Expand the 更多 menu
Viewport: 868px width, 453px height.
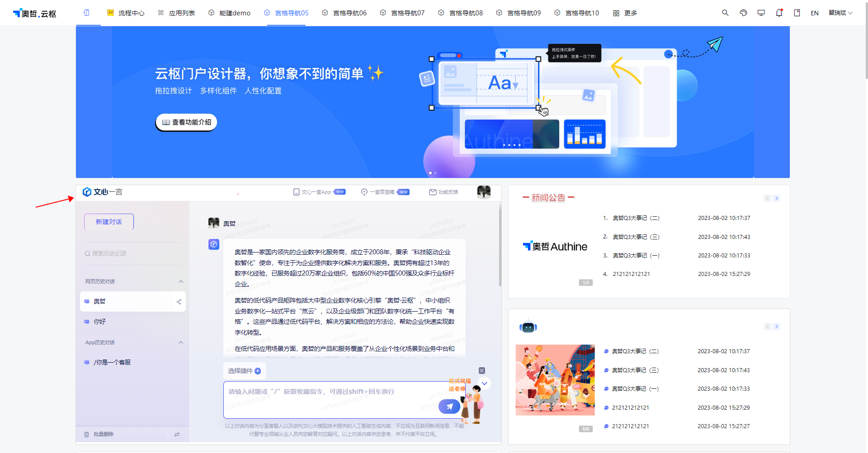(x=625, y=13)
